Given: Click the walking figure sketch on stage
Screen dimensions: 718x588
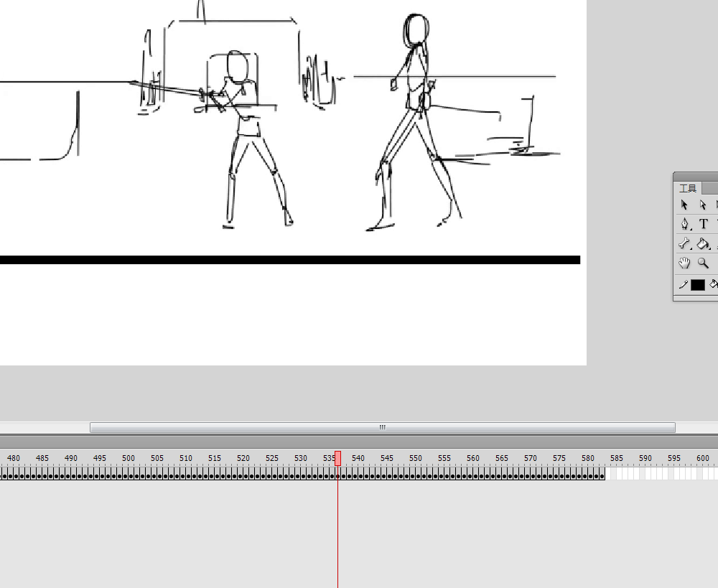Looking at the screenshot, I should (x=414, y=121).
